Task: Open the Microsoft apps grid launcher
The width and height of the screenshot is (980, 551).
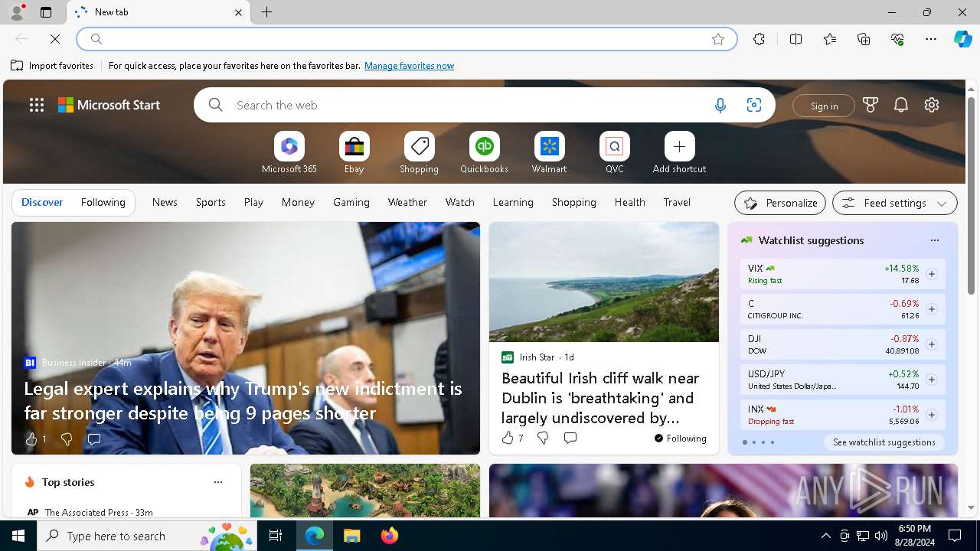Action: [x=37, y=106]
